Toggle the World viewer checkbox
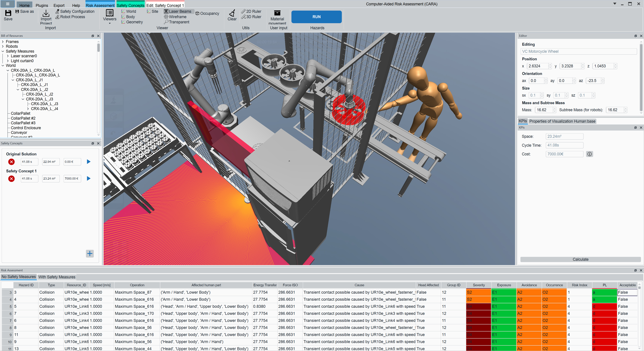This screenshot has width=644, height=351. coord(123,11)
